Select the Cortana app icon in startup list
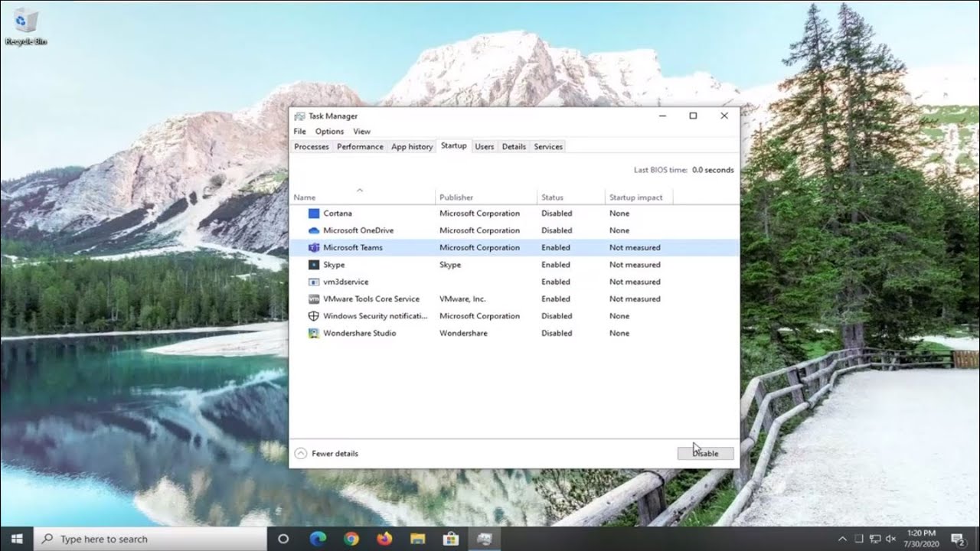The image size is (980, 551). [x=313, y=214]
